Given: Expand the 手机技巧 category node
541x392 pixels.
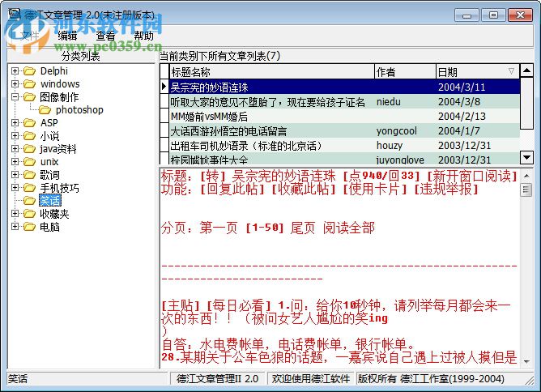Looking at the screenshot, I should point(15,187).
